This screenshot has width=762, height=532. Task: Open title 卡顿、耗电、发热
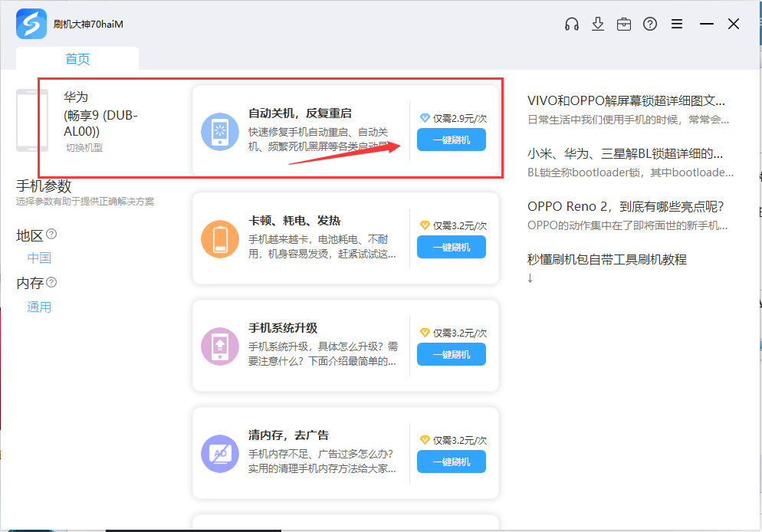click(x=294, y=221)
